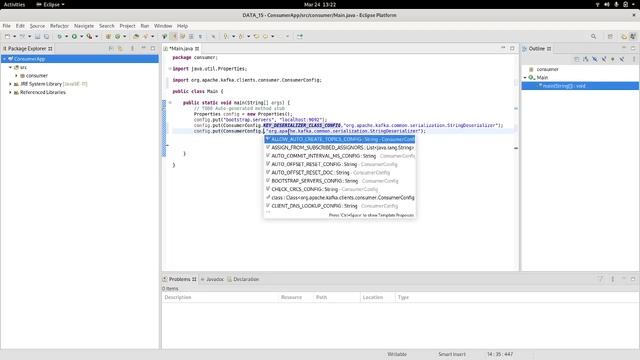This screenshot has width=640, height=360.
Task: Choose AUTO_COMMIT_INTERVAL_MS_CONFIG proposal
Action: (340, 156)
